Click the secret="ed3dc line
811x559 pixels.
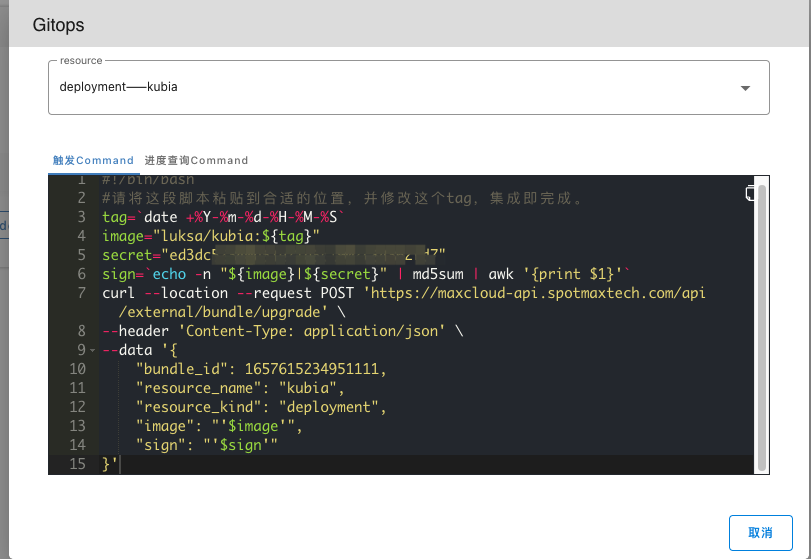pos(274,255)
